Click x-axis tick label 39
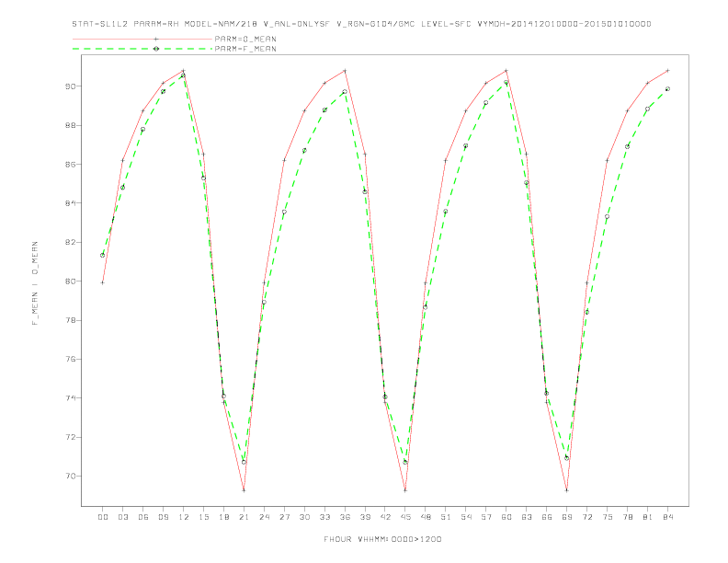This screenshot has height=563, width=728. click(365, 517)
